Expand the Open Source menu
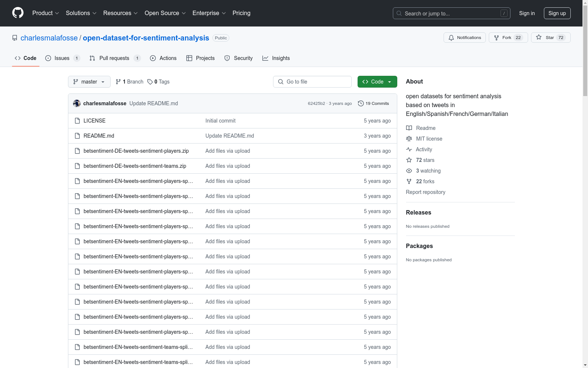The image size is (588, 368). 165,13
